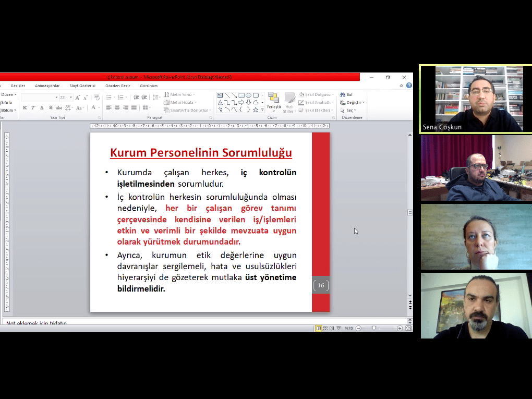Click the Bold (K) formatting icon

pos(25,108)
